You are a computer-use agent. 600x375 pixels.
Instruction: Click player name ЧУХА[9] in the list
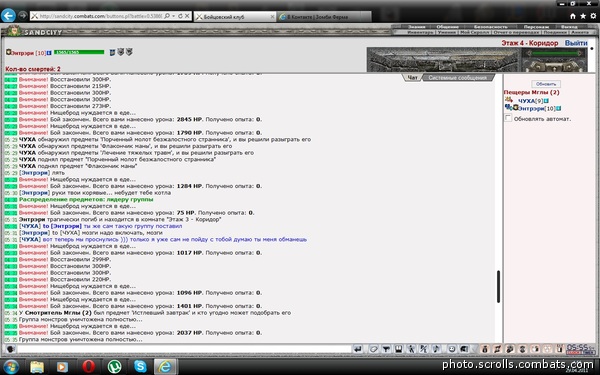click(531, 101)
